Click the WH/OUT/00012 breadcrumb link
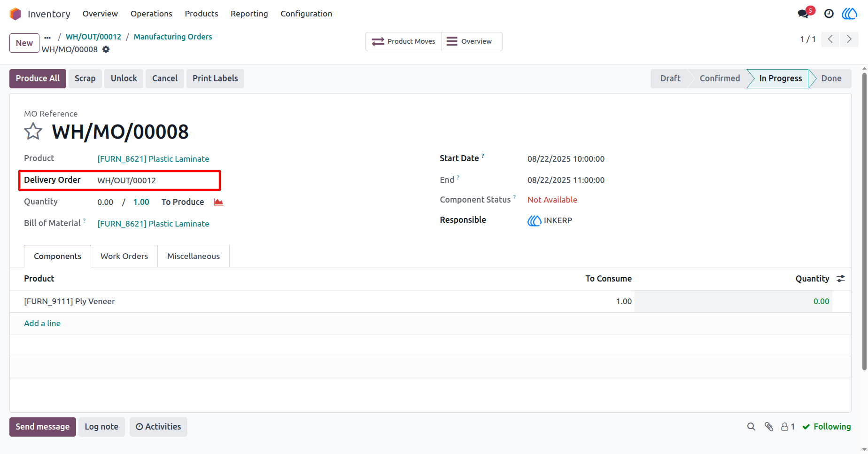This screenshot has height=454, width=868. pos(93,37)
